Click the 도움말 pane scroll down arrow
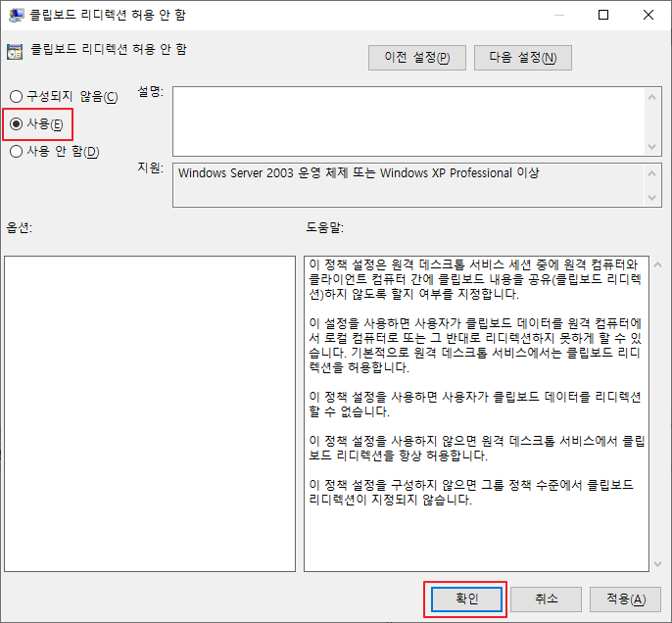The image size is (672, 623). (x=658, y=564)
